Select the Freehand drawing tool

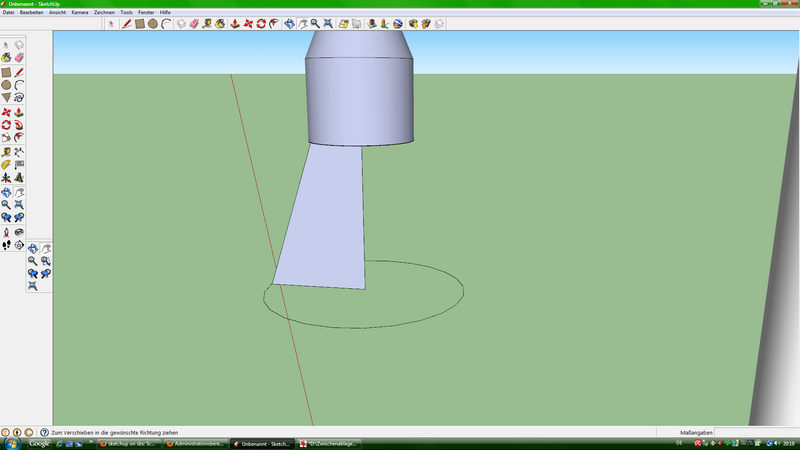[19, 98]
